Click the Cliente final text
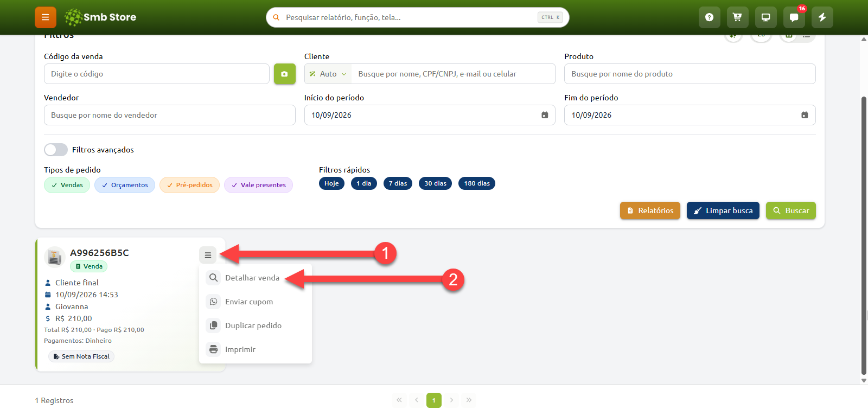868x415 pixels. [x=77, y=283]
